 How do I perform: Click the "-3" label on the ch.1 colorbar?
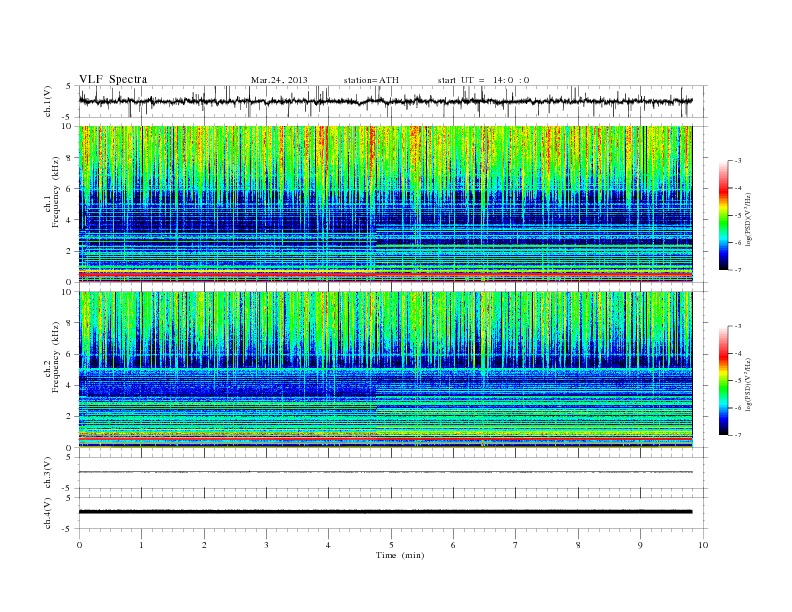[737, 161]
